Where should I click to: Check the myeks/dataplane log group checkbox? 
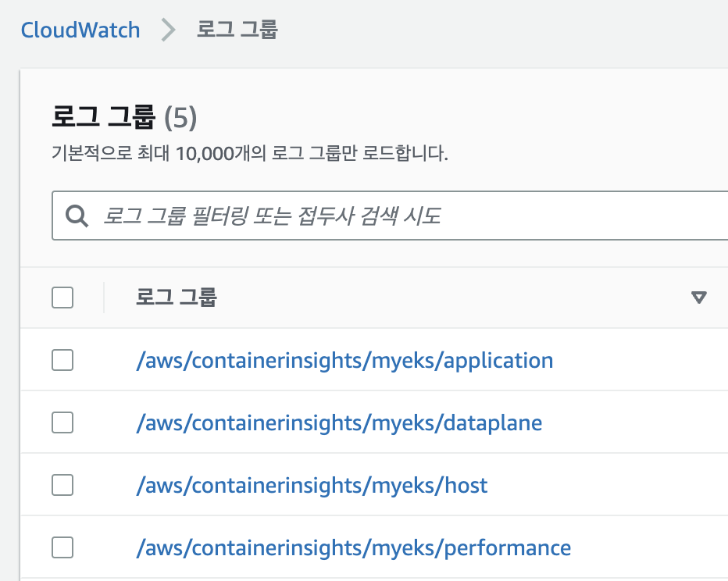point(62,422)
